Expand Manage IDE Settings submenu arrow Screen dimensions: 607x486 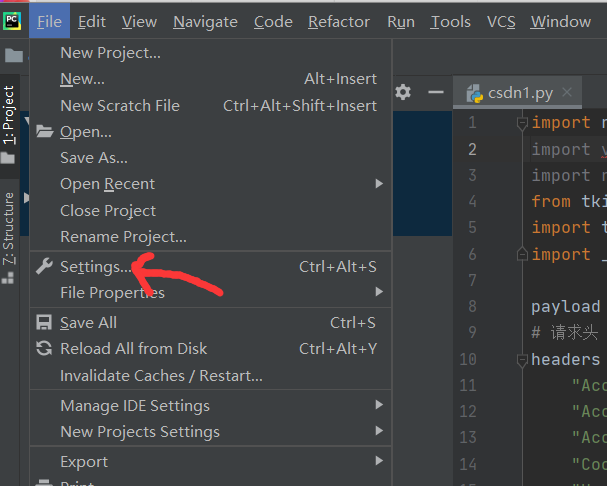(379, 406)
